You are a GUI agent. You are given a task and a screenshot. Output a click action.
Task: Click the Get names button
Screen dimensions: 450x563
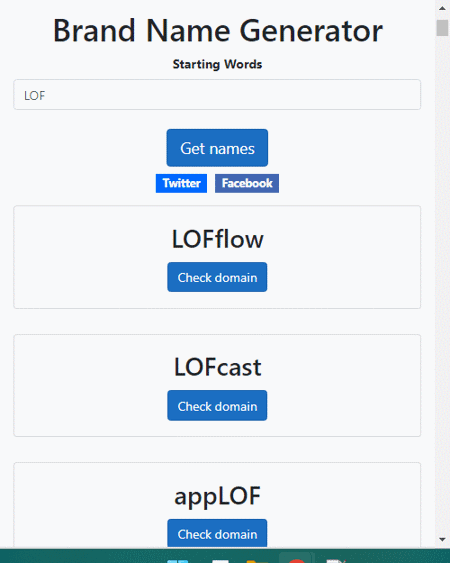click(217, 148)
